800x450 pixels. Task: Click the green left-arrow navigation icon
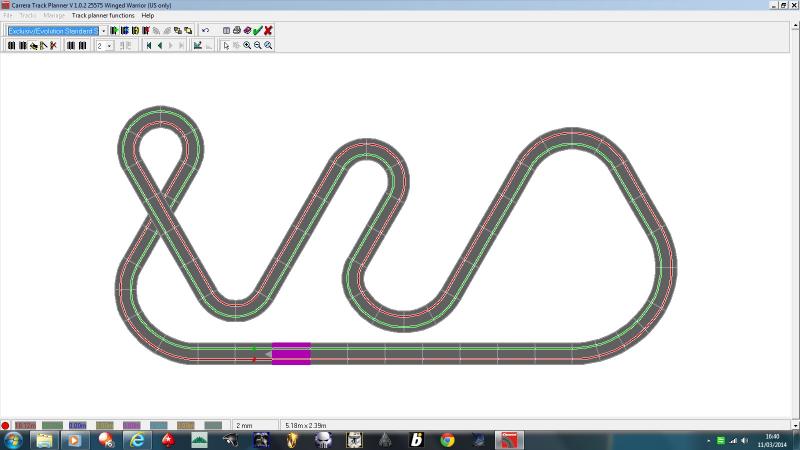pos(159,45)
